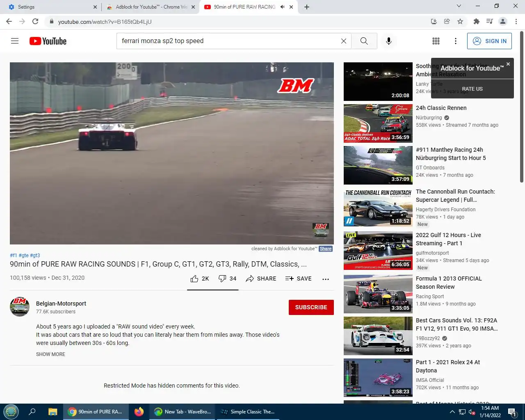Open taskbar search magnifier
The height and width of the screenshot is (420, 525).
[32, 412]
